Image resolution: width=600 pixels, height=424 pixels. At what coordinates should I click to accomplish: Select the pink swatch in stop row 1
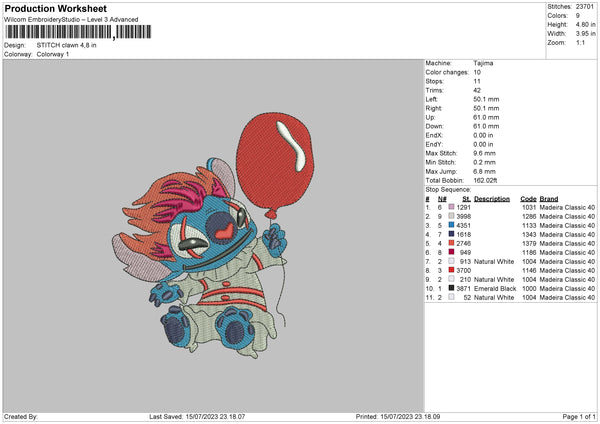click(x=452, y=207)
